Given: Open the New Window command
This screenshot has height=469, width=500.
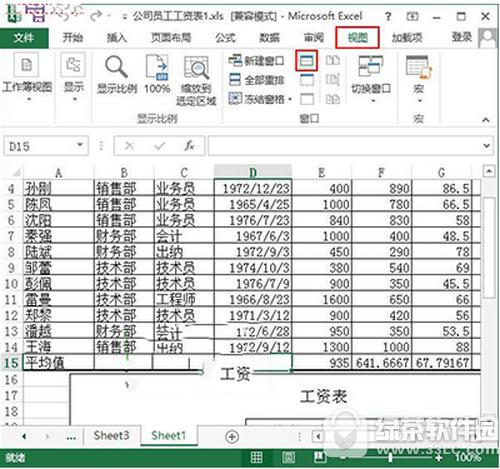Looking at the screenshot, I should pos(257,61).
